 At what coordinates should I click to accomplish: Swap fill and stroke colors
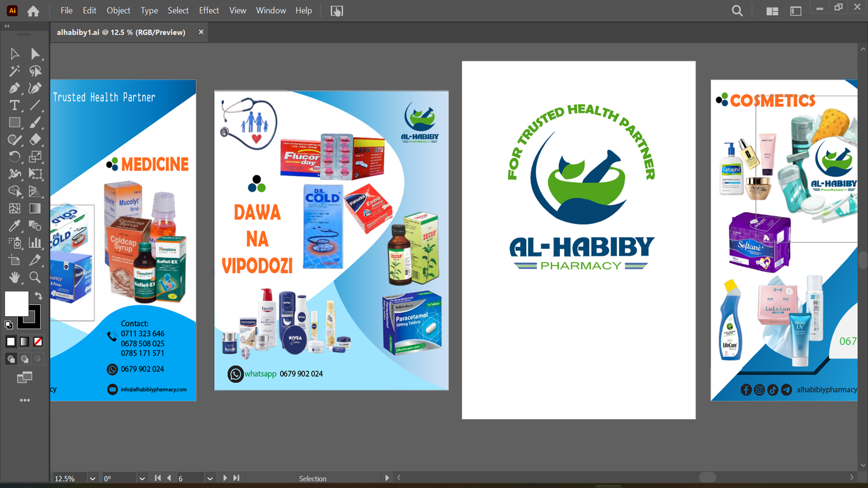(39, 296)
